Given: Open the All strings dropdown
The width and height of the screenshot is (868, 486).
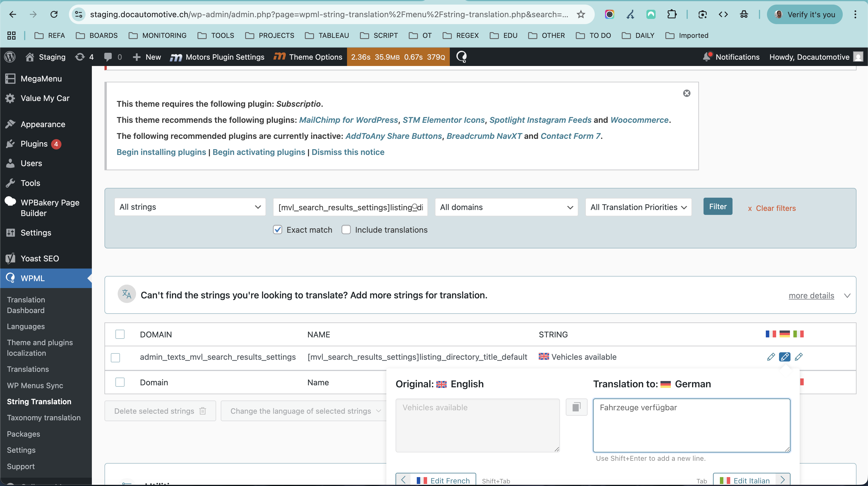Looking at the screenshot, I should [190, 207].
